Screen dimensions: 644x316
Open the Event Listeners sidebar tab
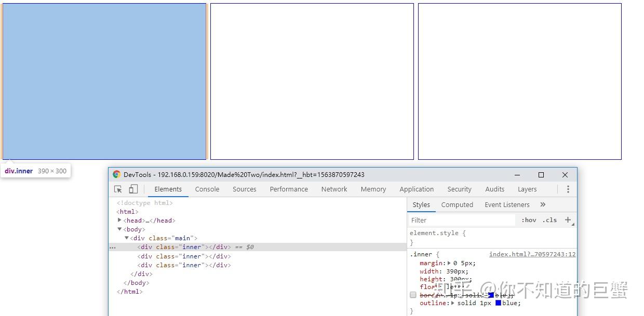point(507,204)
